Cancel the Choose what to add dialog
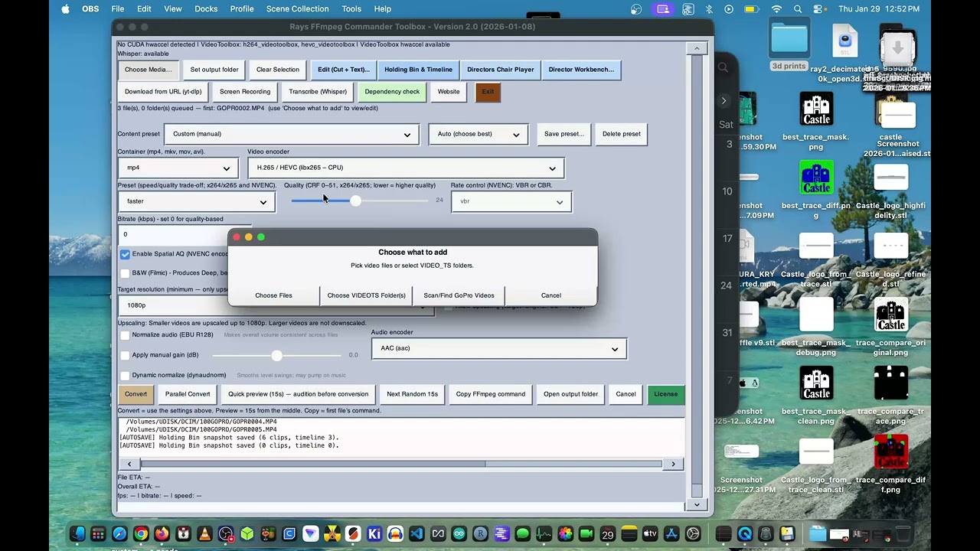Image resolution: width=980 pixels, height=551 pixels. pos(551,295)
